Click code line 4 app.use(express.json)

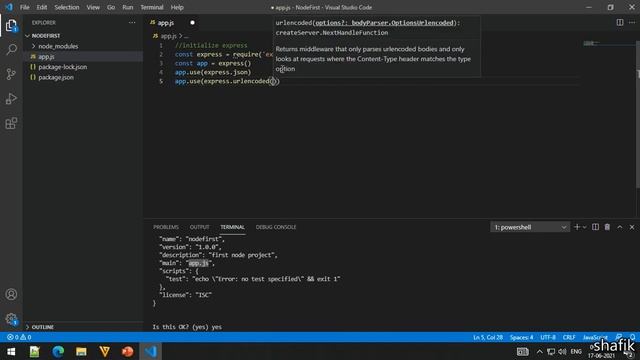click(212, 72)
